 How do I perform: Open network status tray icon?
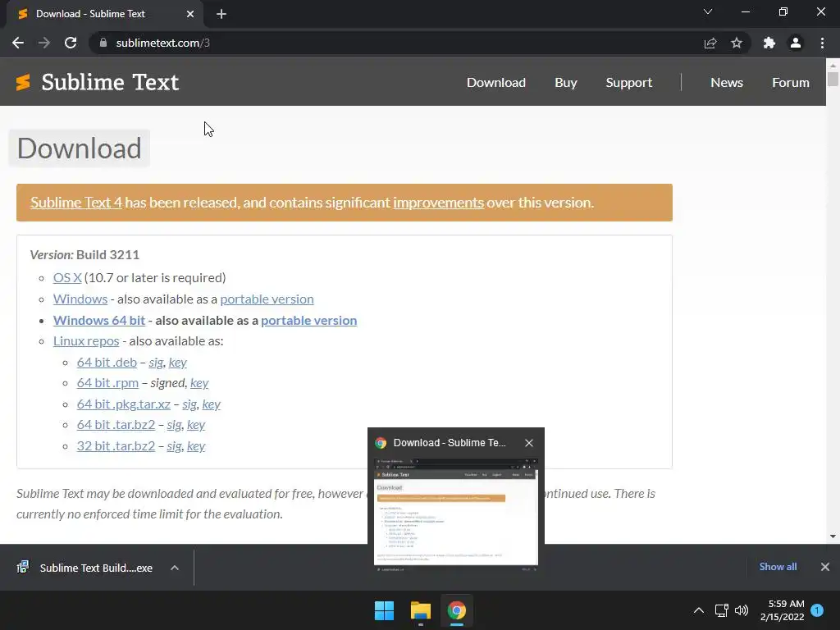coord(721,610)
